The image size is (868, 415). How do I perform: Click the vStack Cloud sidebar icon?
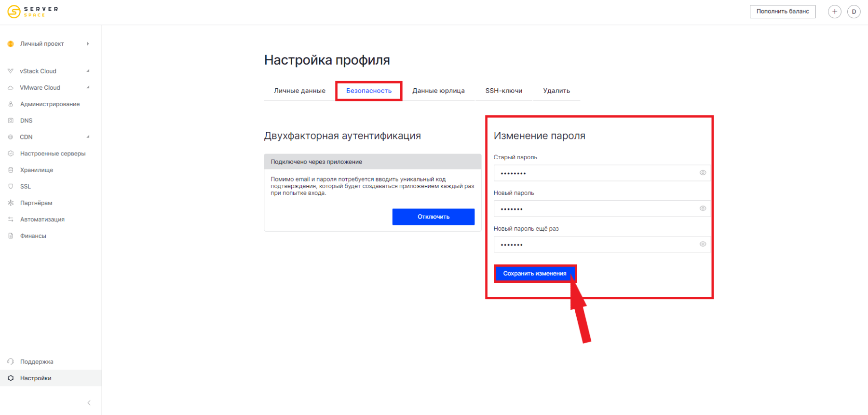pyautogui.click(x=11, y=71)
